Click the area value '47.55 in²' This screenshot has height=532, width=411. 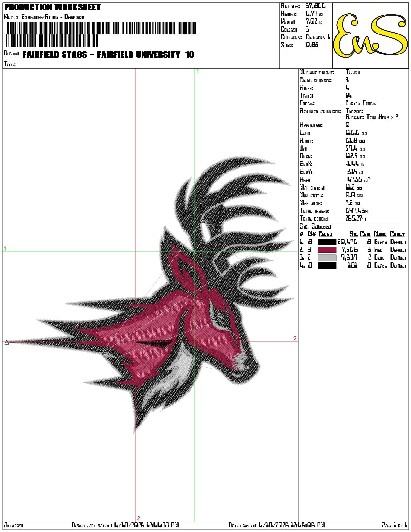click(x=358, y=179)
